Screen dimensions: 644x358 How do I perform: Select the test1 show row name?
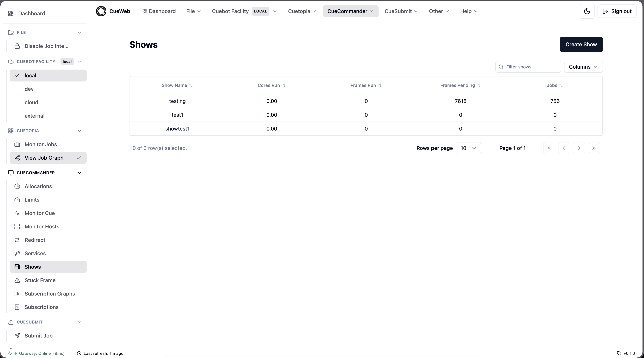(x=177, y=115)
